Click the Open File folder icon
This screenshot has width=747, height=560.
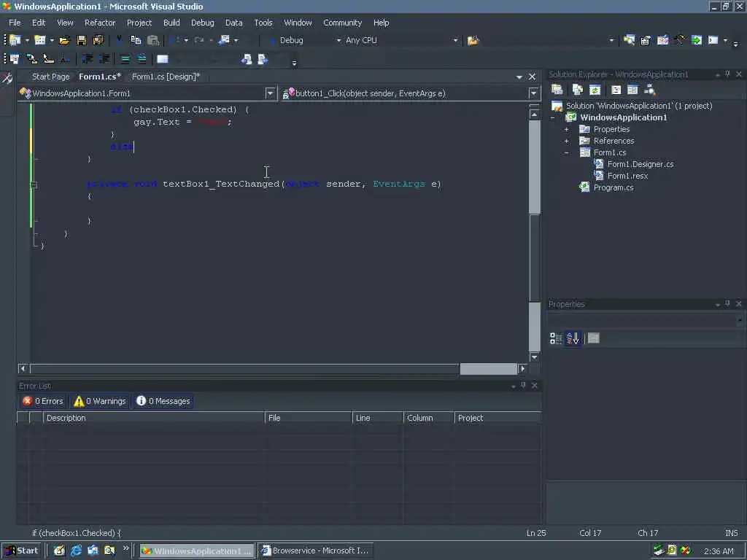(x=65, y=41)
